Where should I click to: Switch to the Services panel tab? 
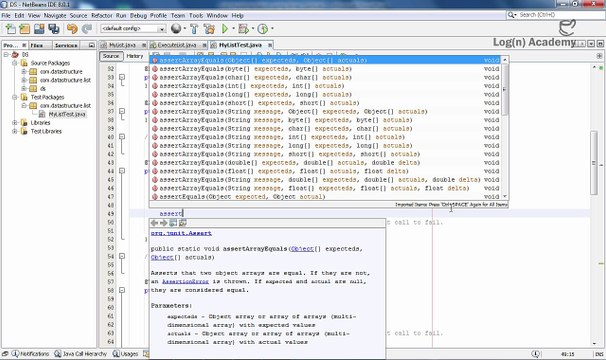pyautogui.click(x=66, y=45)
